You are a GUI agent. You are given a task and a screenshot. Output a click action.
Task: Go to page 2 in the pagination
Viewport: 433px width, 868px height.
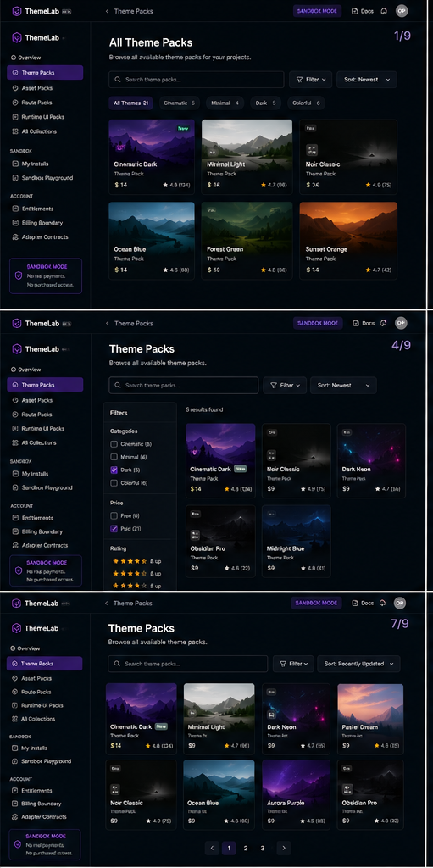click(x=245, y=848)
